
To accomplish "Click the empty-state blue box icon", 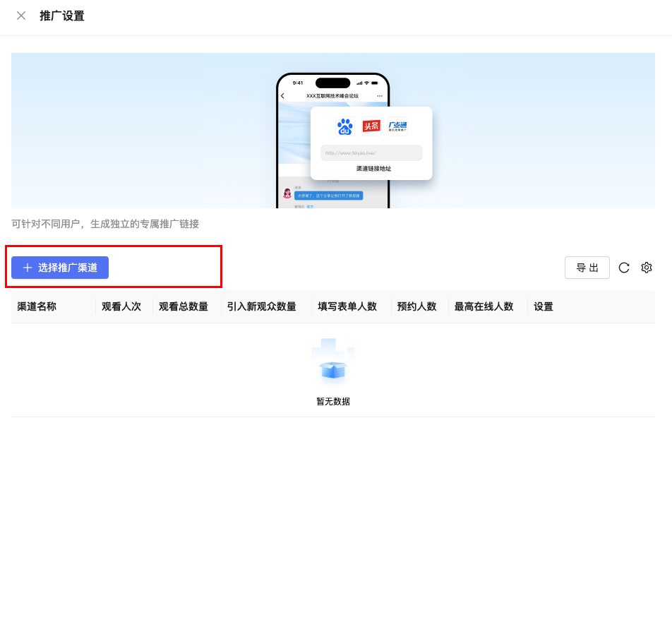I will tap(333, 368).
